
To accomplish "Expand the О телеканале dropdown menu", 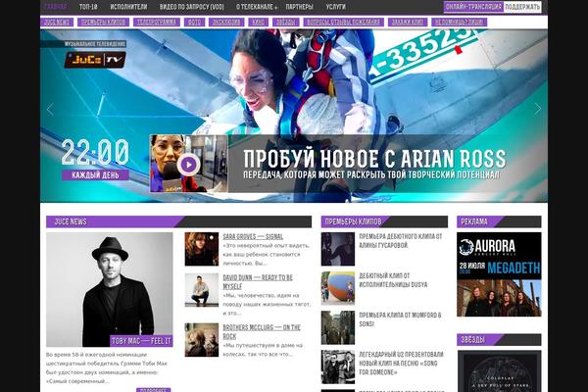I will pyautogui.click(x=257, y=7).
